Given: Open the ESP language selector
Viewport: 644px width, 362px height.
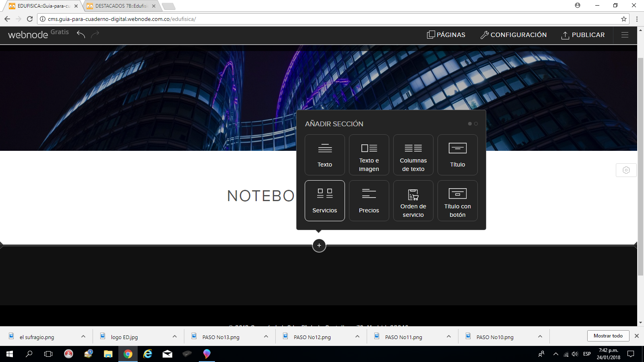Looking at the screenshot, I should click(x=587, y=354).
